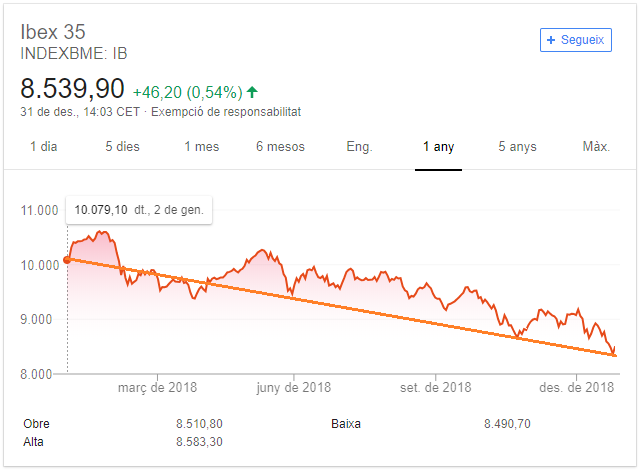Click the current price 8.539,90
Viewport: 641px width, 471px height.
pyautogui.click(x=73, y=86)
